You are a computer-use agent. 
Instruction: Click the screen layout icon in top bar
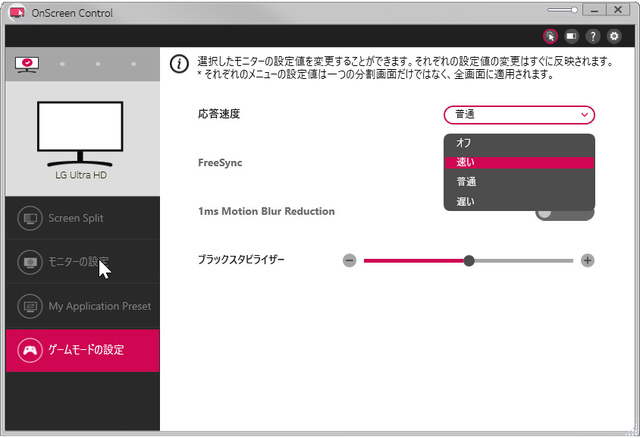(x=571, y=36)
